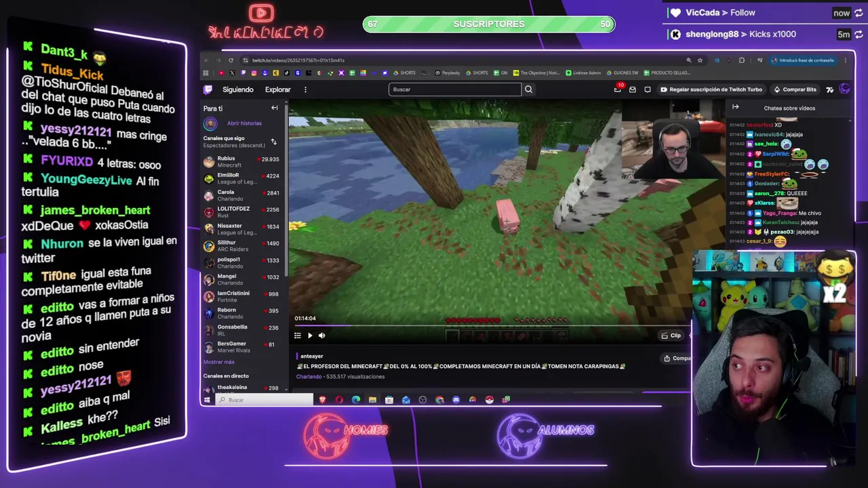Focus the Twitch Buscar search field

pos(455,89)
